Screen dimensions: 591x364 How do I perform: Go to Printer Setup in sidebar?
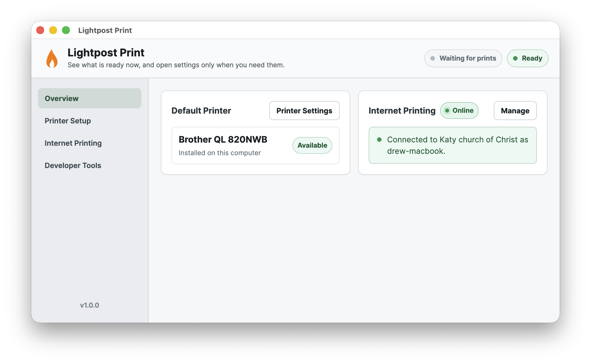pyautogui.click(x=90, y=121)
